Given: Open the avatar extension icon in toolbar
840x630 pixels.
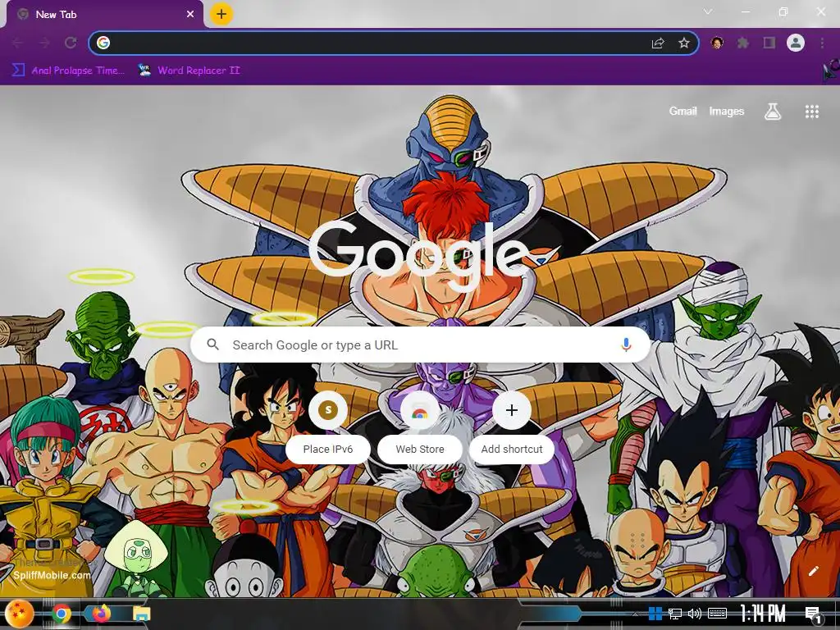Looking at the screenshot, I should pyautogui.click(x=716, y=43).
